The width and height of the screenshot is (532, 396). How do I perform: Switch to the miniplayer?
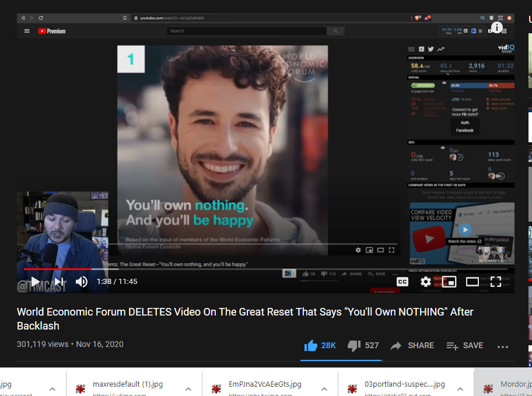tap(449, 282)
